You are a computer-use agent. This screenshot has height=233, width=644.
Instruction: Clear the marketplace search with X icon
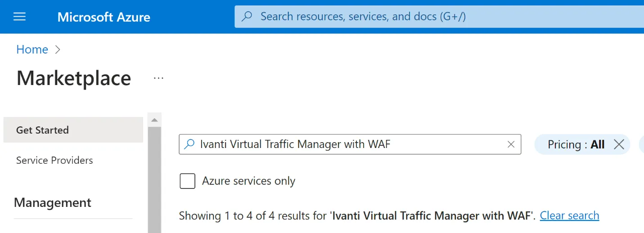click(x=511, y=144)
